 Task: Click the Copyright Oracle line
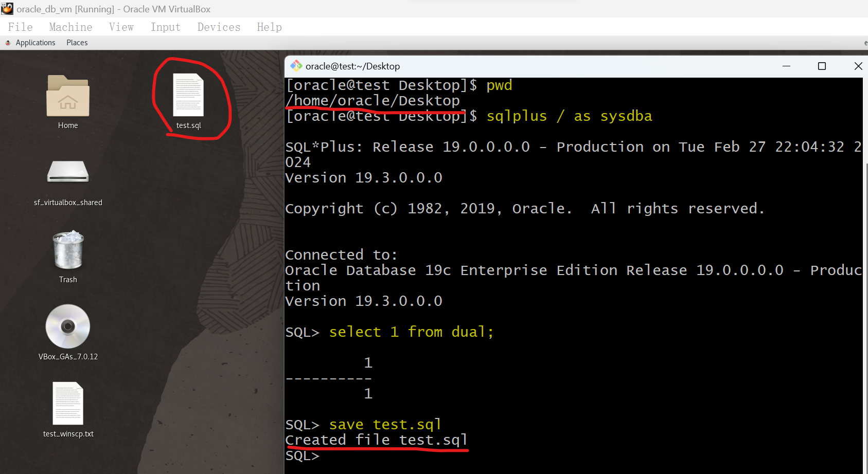click(525, 209)
